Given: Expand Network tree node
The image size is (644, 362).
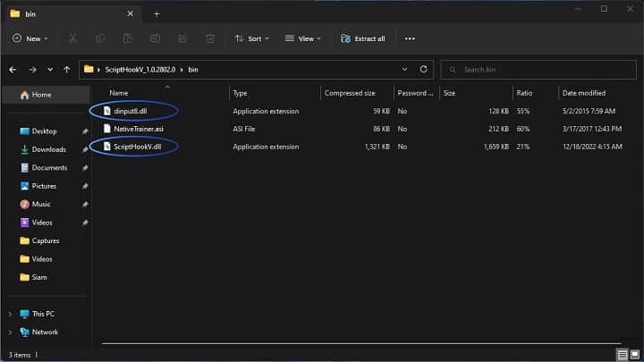Looking at the screenshot, I should coord(10,332).
